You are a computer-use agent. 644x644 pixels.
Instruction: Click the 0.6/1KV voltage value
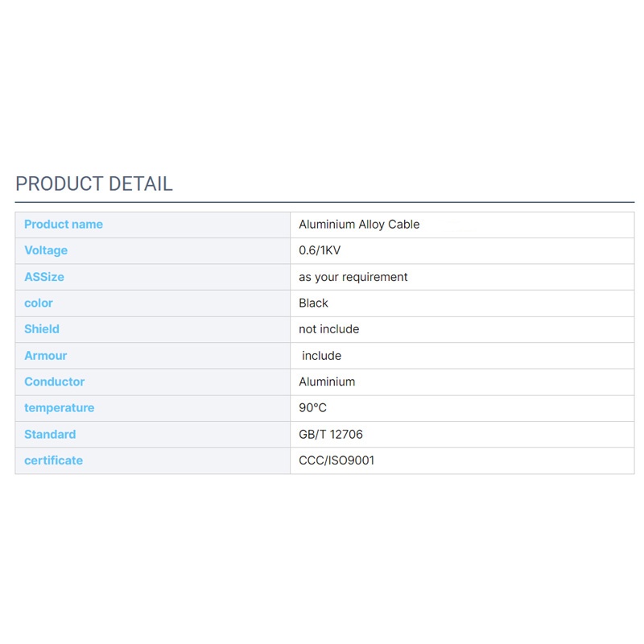(320, 250)
